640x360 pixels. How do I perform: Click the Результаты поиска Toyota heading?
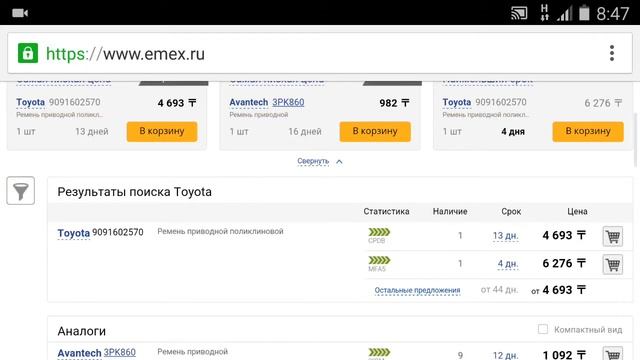[134, 192]
